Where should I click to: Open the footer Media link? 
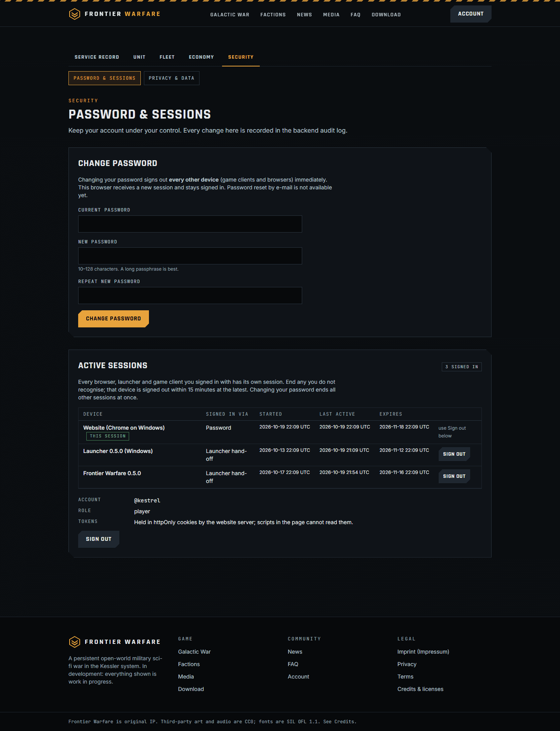pos(186,677)
